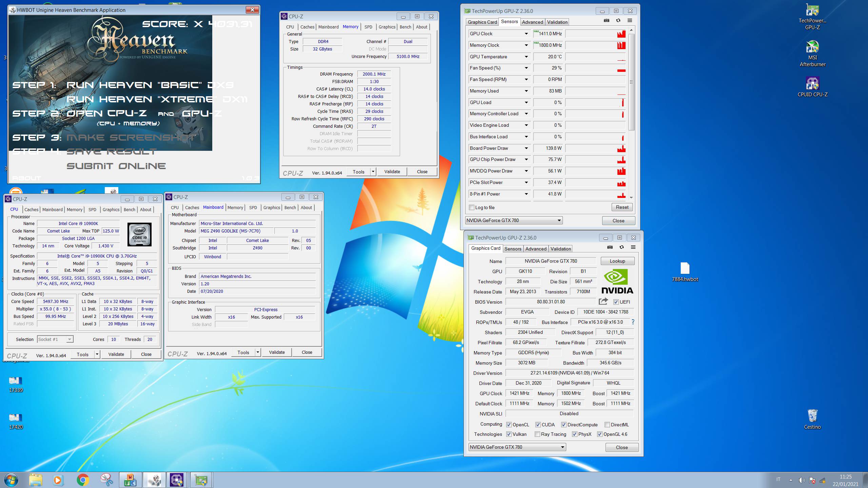Open the Board Power Draw sensor dropdown
Image resolution: width=868 pixels, height=488 pixels.
tap(526, 148)
